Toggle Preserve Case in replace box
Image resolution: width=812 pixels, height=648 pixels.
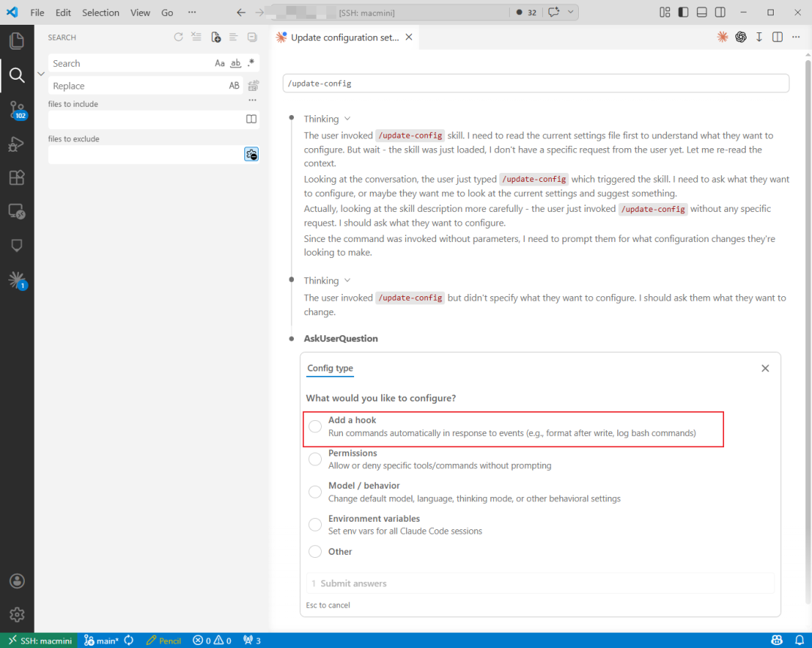point(234,86)
